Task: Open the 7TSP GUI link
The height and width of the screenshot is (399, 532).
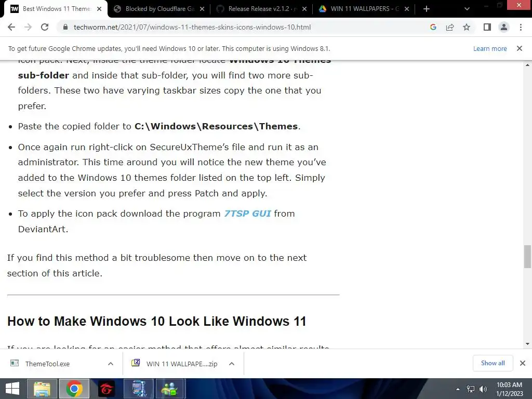Action: (x=247, y=214)
